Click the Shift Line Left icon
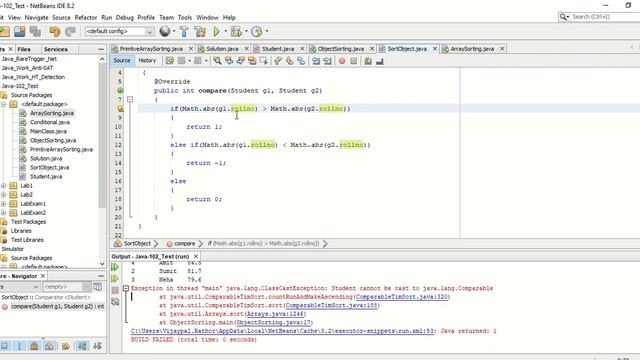Screen dimensions: 640x360 [x=316, y=61]
